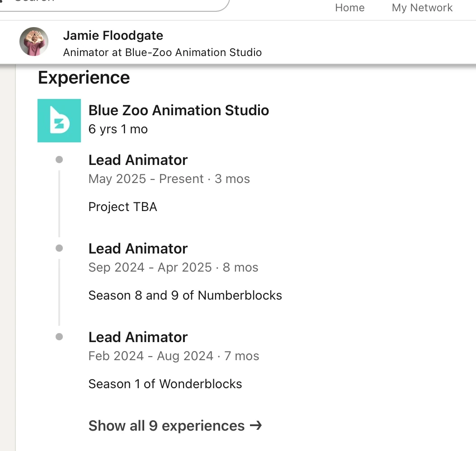Open the Blue Zoo Animation Studio company name
476x451 pixels.
[179, 110]
